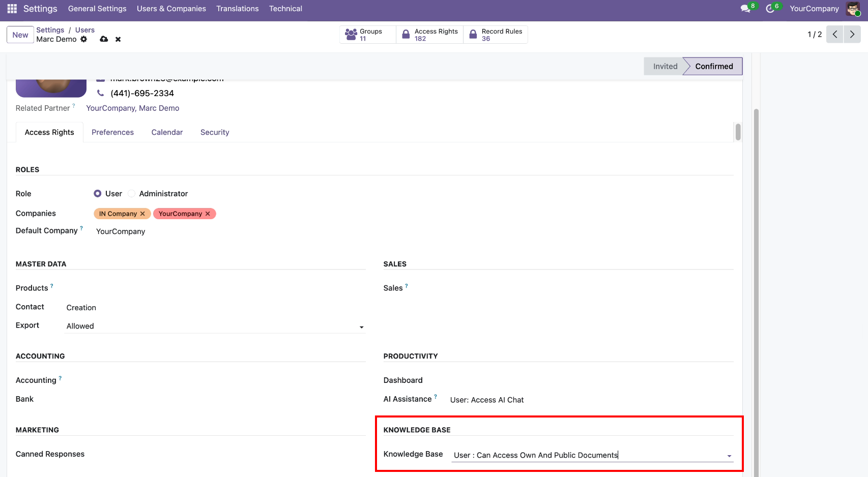Select the Administrator role radio button
Screen dimensions: 868x477
click(x=132, y=194)
